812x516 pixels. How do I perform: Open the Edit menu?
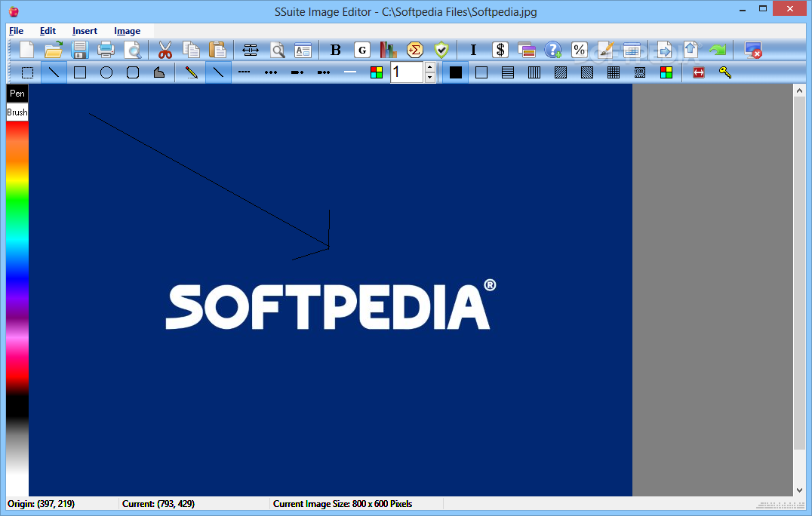click(48, 31)
